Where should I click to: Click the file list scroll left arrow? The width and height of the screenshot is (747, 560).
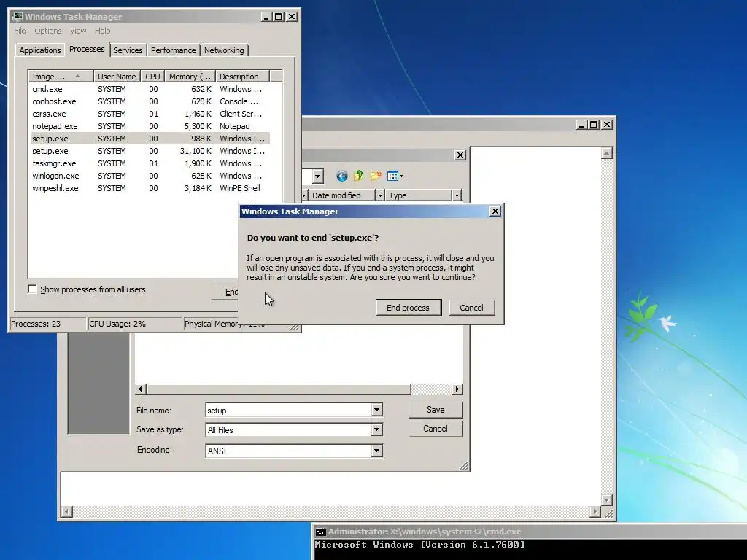coord(140,389)
